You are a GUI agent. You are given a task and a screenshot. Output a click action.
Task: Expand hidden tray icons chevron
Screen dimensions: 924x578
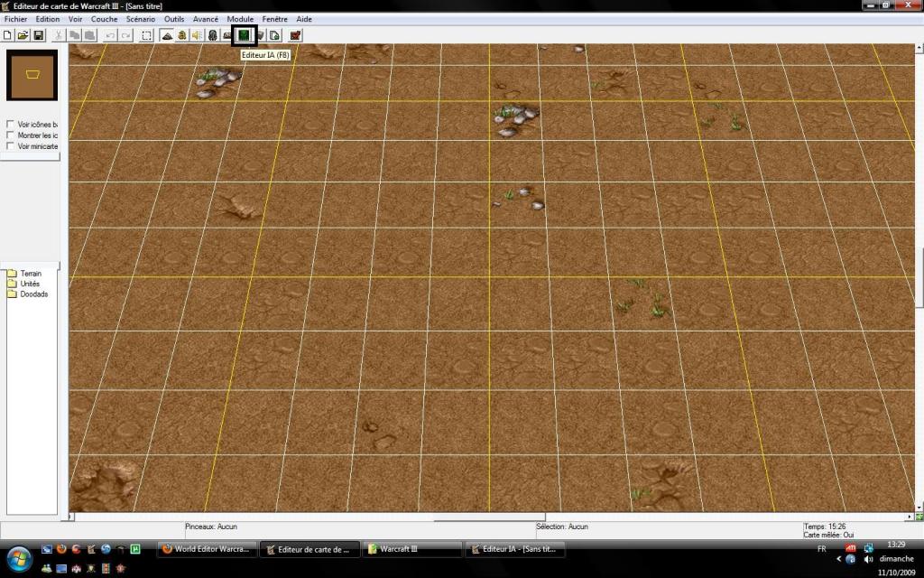(838, 558)
